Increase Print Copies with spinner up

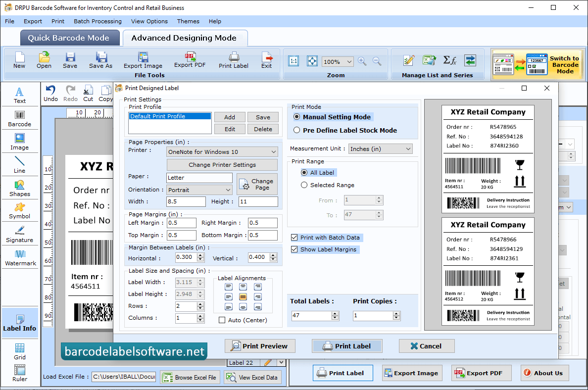point(396,313)
